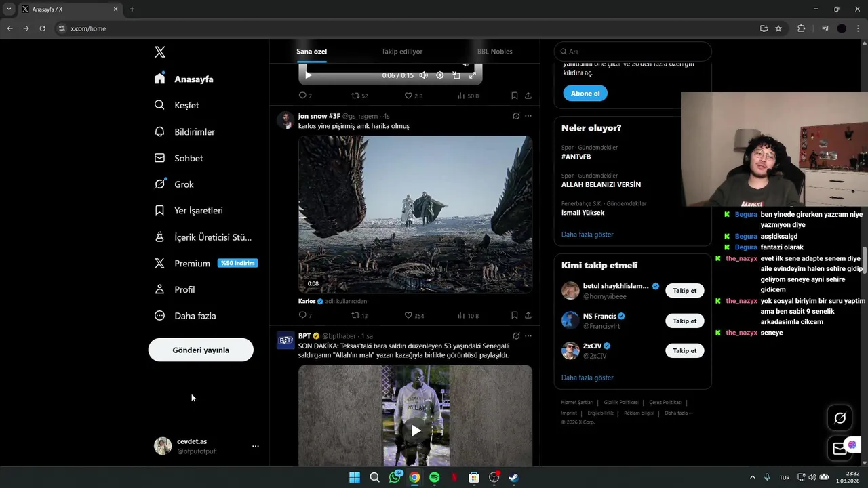Image resolution: width=868 pixels, height=488 pixels.
Task: Open Bildirimler notifications
Action: click(184, 132)
